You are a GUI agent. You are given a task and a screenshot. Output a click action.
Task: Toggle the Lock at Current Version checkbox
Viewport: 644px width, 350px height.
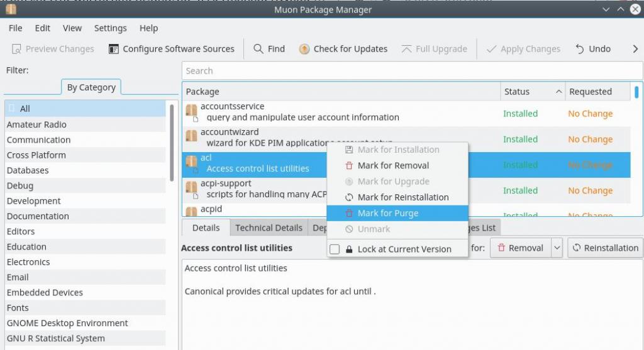coord(335,249)
